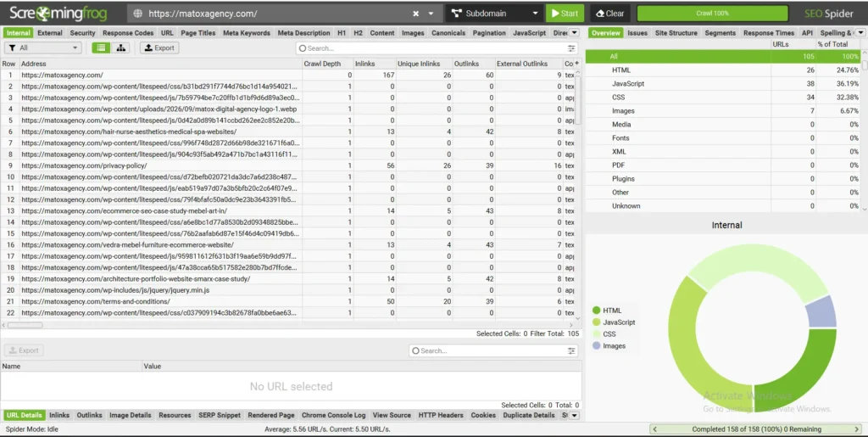Select the Images row in Overview
868x437 pixels.
[722, 111]
